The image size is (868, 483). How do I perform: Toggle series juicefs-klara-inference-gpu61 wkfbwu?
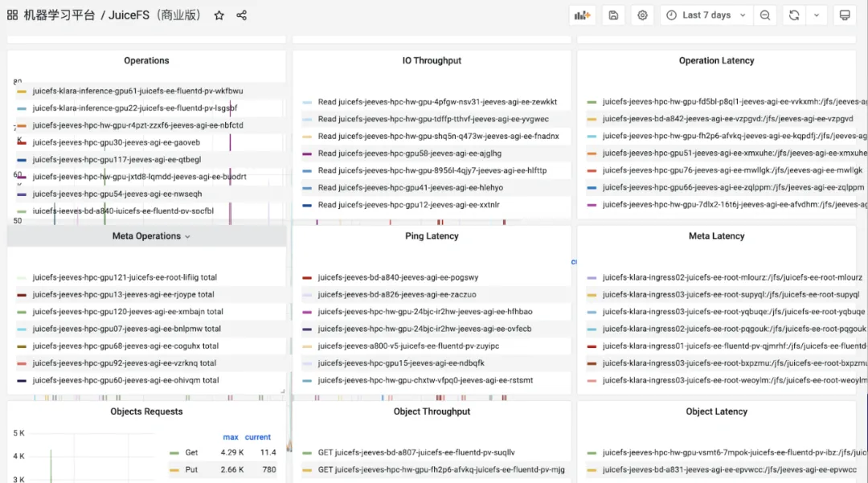point(138,92)
